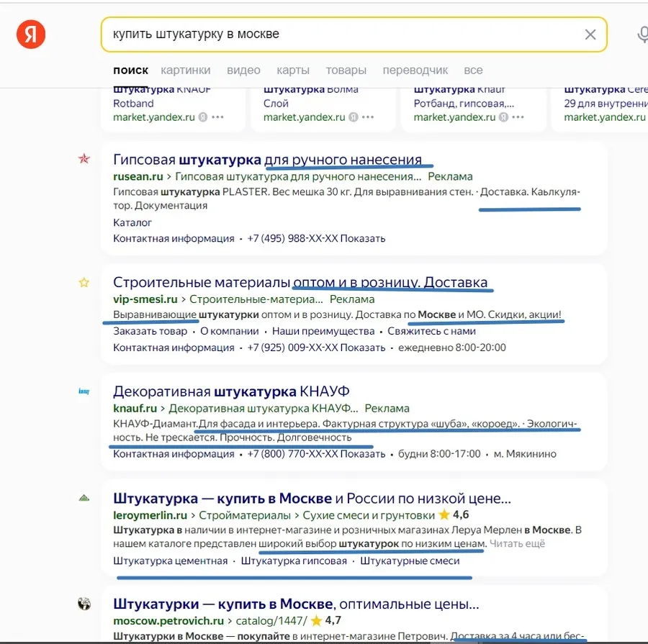Click the microphone icon in the search bar

[643, 34]
